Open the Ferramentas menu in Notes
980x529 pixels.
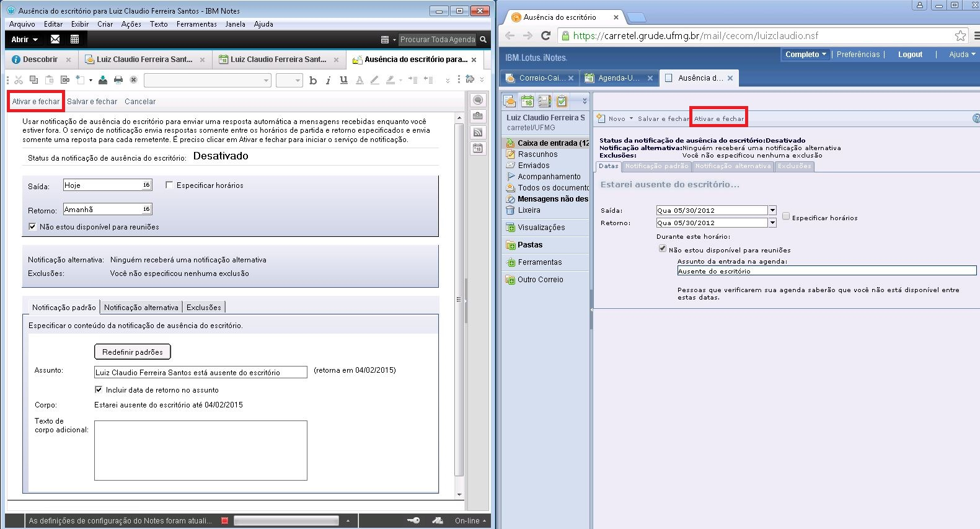click(x=196, y=24)
